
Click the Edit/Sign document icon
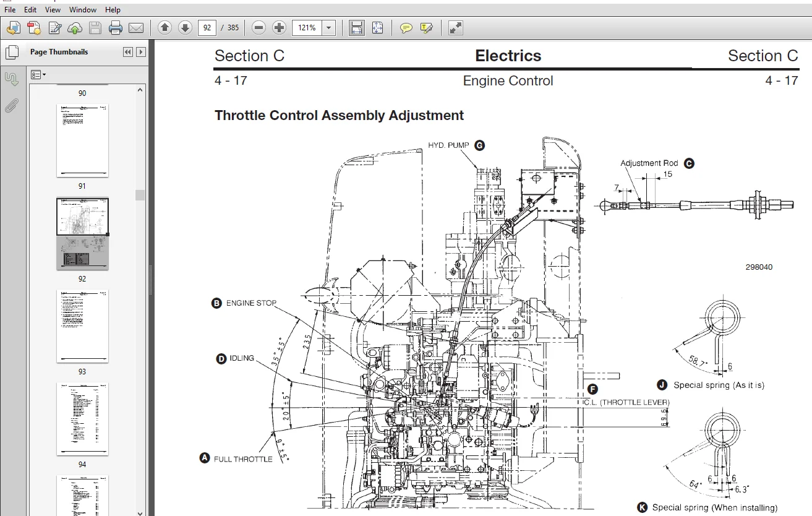54,28
